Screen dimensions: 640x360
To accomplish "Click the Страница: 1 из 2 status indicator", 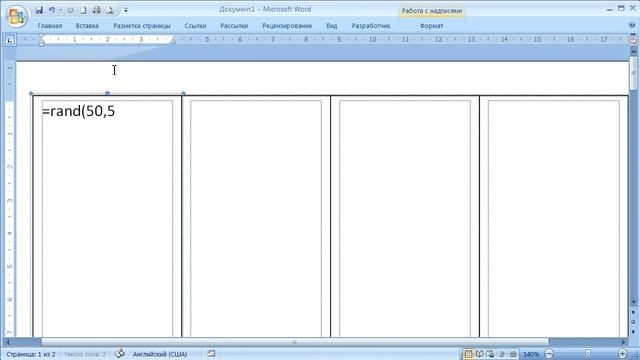I will click(31, 354).
